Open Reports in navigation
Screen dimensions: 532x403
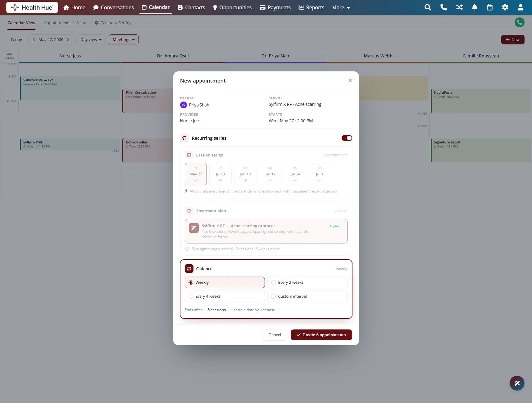(x=311, y=7)
